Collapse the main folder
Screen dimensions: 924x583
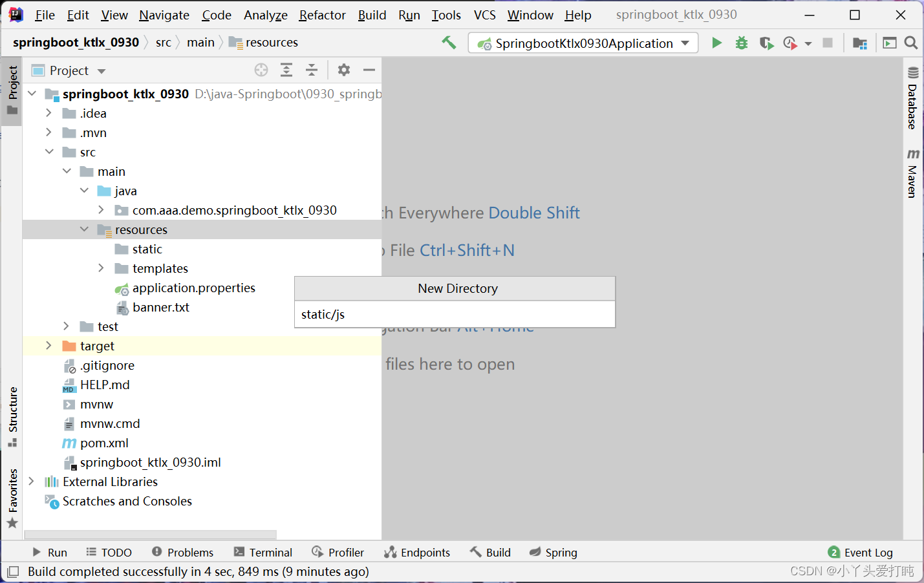67,171
